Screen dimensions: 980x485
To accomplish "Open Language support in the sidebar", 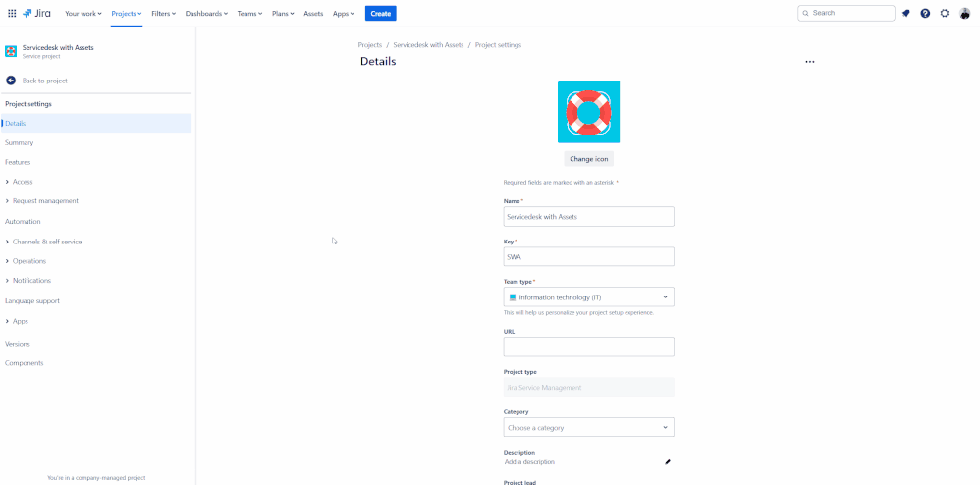I will click(x=32, y=300).
